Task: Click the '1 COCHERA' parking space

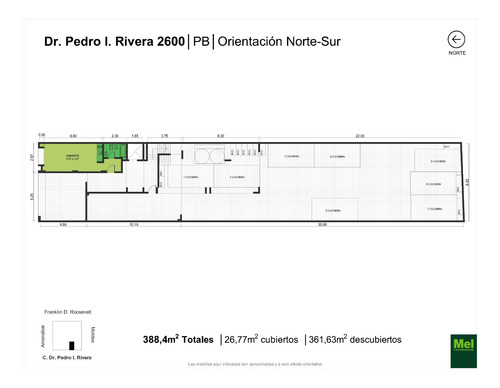Action: [x=191, y=177]
